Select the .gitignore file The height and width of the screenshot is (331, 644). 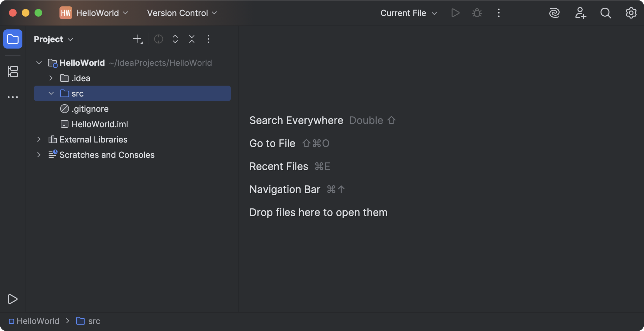click(132, 109)
